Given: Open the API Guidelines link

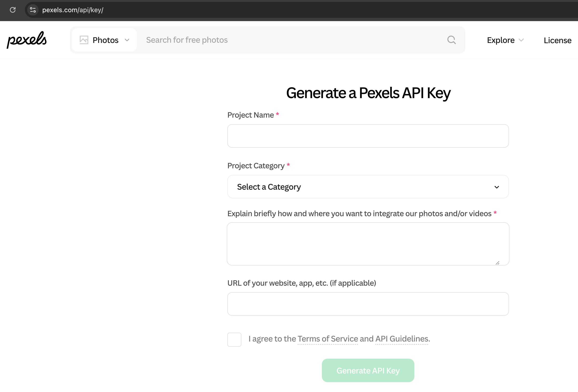Looking at the screenshot, I should point(402,339).
